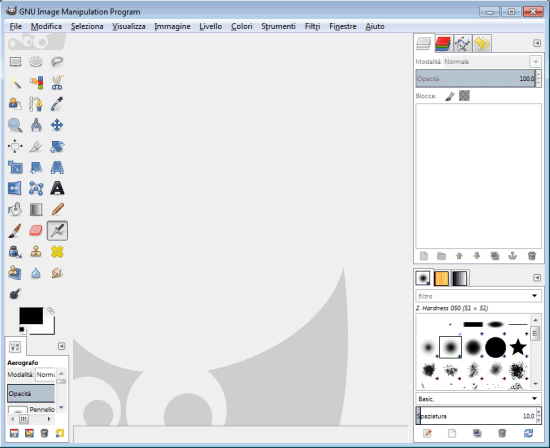Select the Align tool
Image resolution: width=550 pixels, height=448 pixels.
[15, 146]
